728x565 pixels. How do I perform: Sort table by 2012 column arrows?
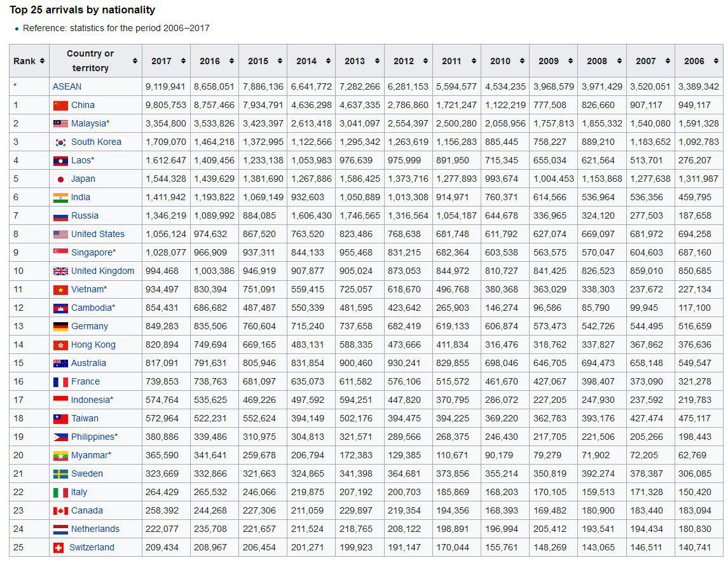425,62
